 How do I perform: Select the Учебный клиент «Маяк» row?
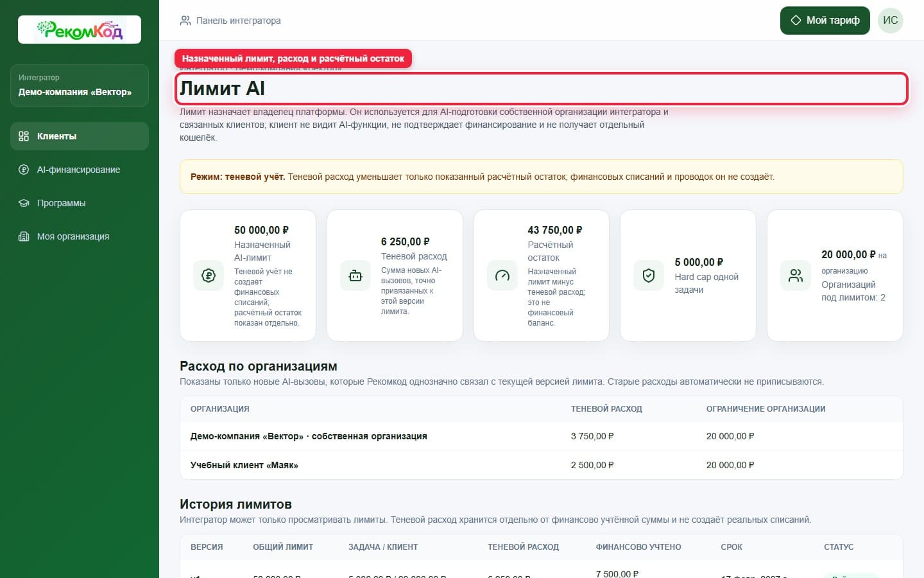pos(542,465)
